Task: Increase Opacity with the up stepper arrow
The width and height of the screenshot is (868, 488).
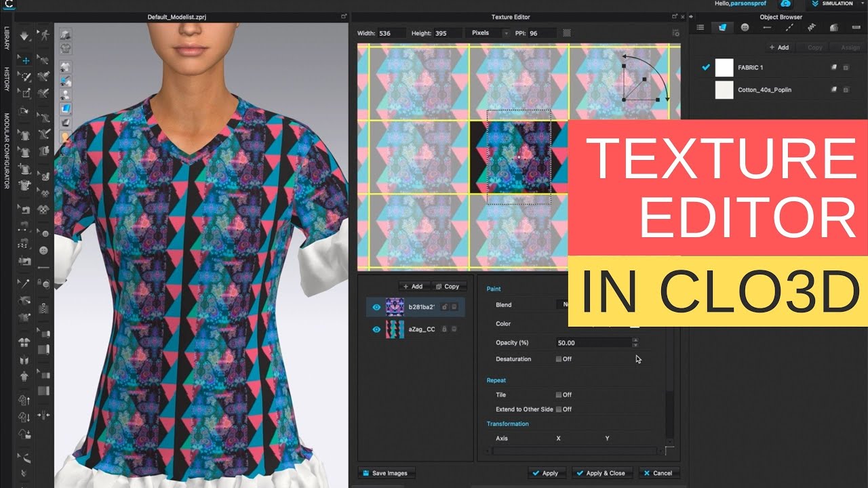Action: [x=635, y=340]
